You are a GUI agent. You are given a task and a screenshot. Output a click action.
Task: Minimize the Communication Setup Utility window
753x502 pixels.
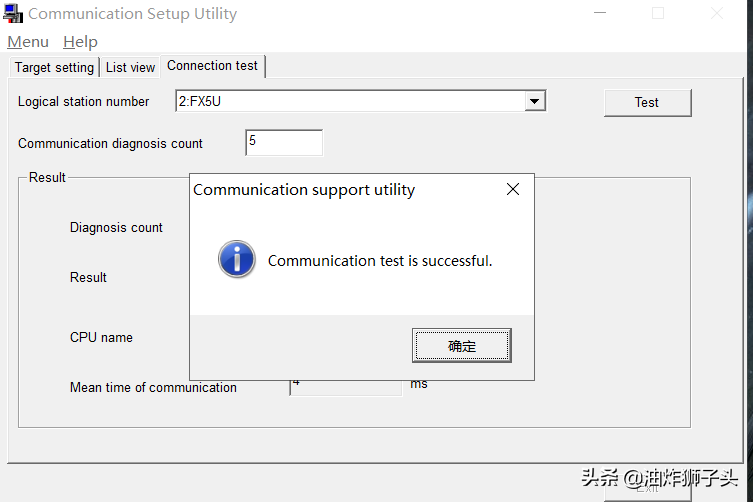pos(600,13)
